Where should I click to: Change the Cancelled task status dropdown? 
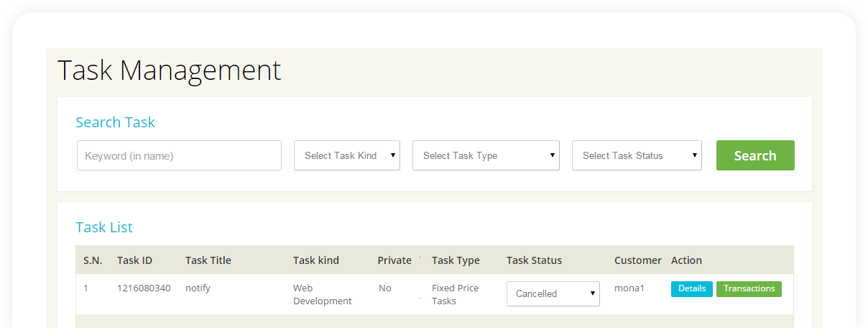pyautogui.click(x=553, y=293)
